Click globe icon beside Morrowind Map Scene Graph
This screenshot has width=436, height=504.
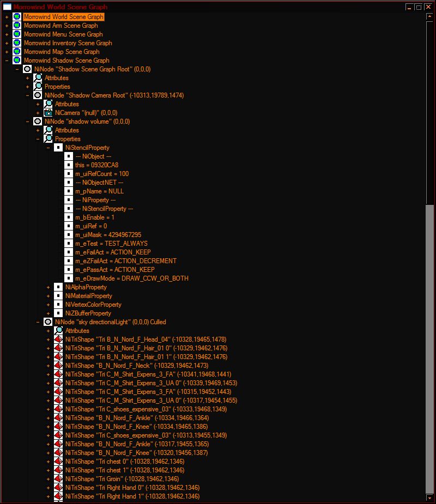[x=17, y=51]
